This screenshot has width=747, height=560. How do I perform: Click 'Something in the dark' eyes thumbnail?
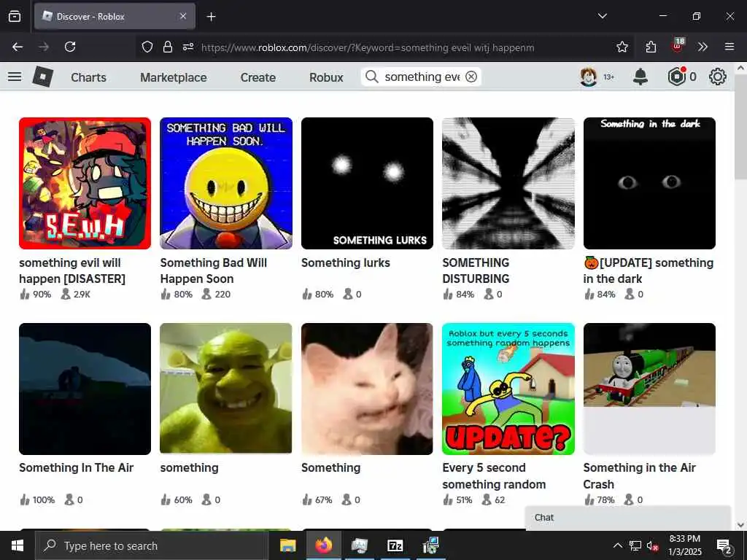pos(649,183)
